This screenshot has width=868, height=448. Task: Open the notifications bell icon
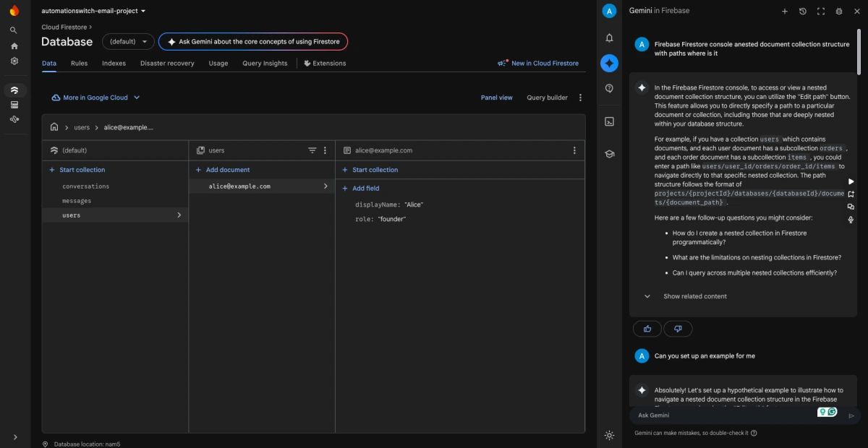pyautogui.click(x=609, y=38)
